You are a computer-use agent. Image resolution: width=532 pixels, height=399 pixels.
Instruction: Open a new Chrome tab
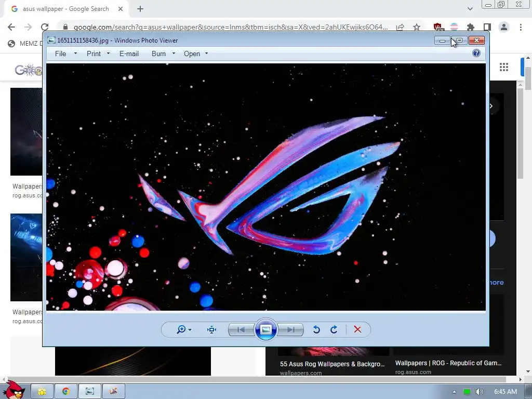140,9
